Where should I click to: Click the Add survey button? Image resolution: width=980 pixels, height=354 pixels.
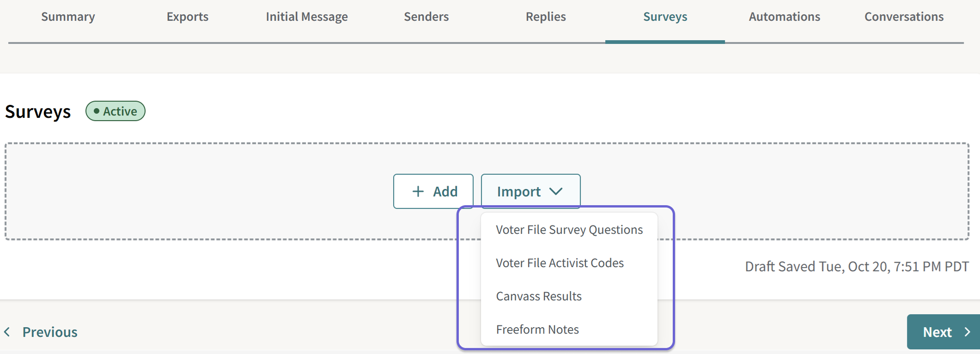(433, 191)
